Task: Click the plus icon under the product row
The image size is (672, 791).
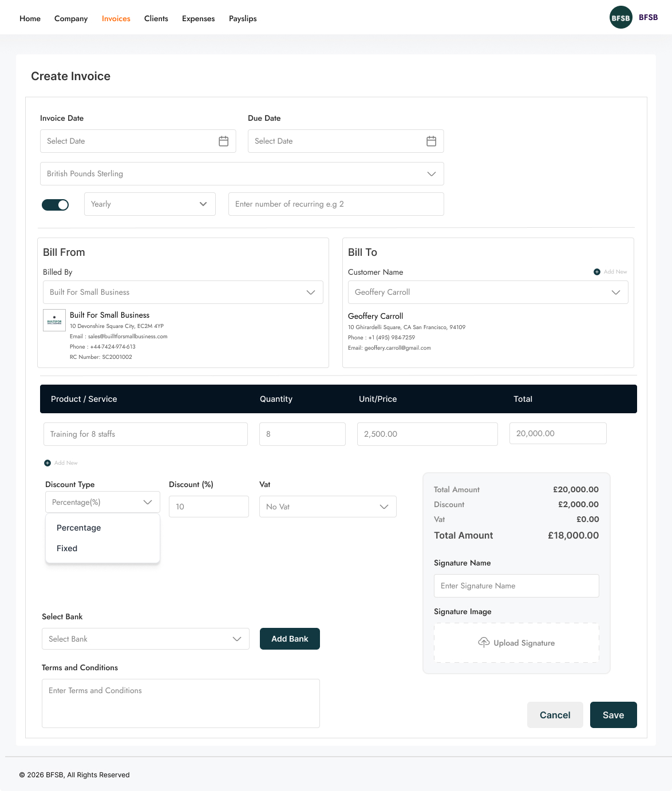Action: click(48, 463)
